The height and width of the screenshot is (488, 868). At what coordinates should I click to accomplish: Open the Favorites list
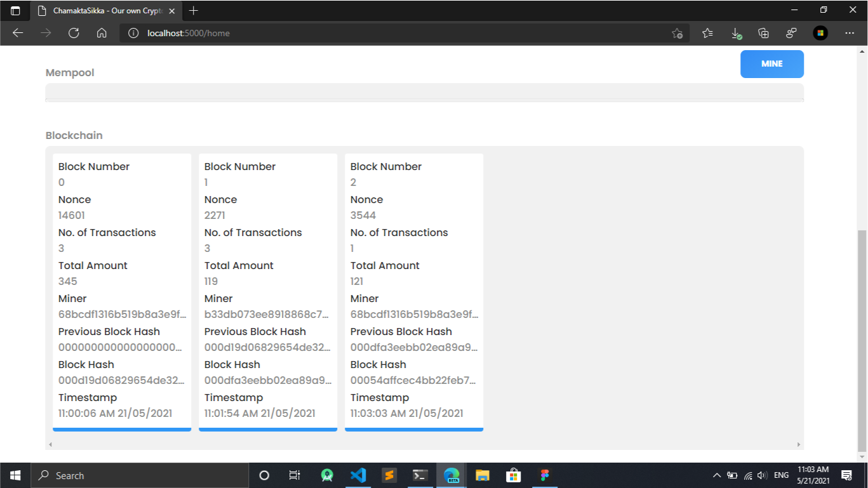[x=707, y=33]
